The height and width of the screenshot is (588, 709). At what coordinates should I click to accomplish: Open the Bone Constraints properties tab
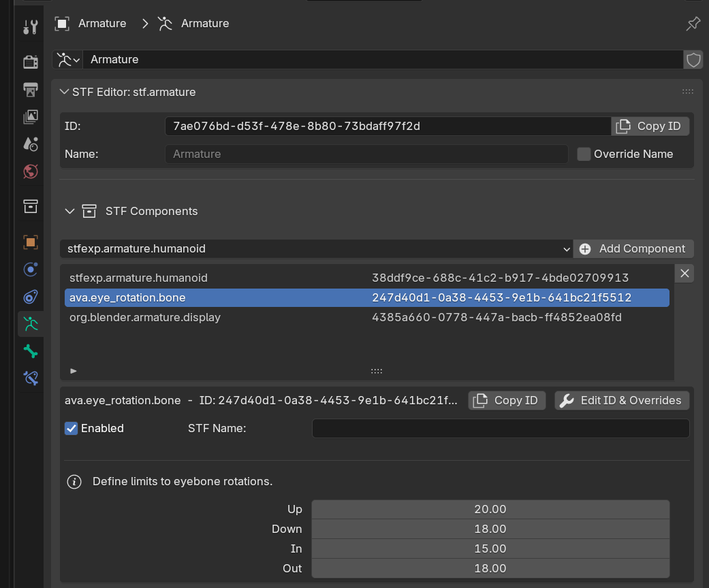(x=31, y=378)
